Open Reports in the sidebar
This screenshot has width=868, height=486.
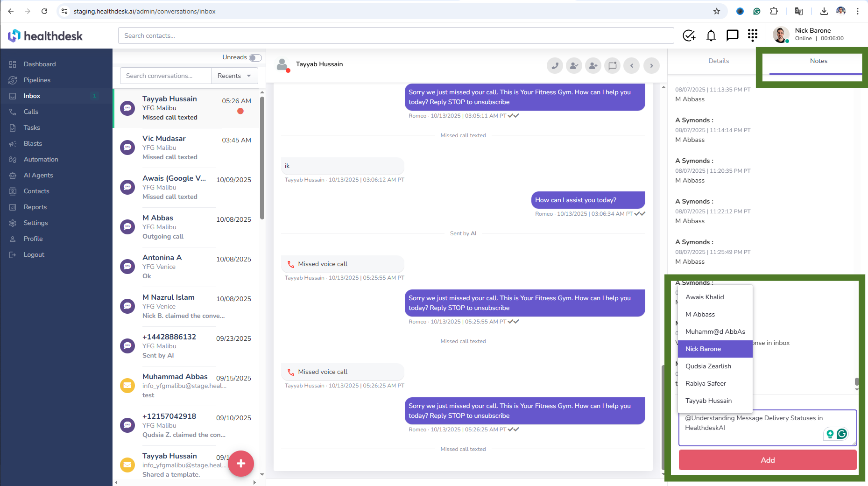pyautogui.click(x=35, y=207)
